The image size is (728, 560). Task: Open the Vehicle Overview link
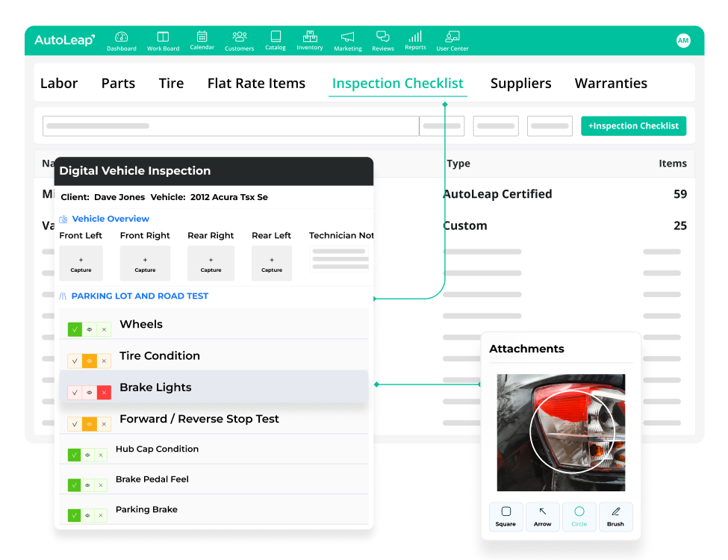pos(111,219)
